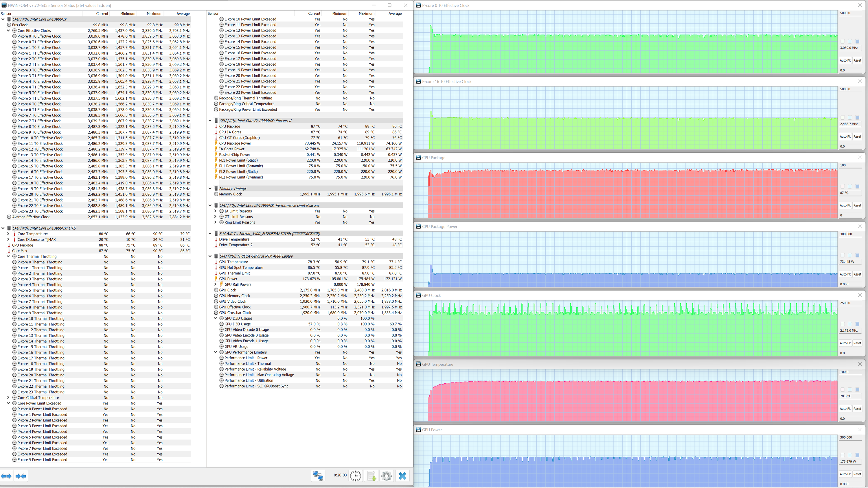Expand the GPU Rail Powers row
The image size is (868, 488).
point(215,284)
